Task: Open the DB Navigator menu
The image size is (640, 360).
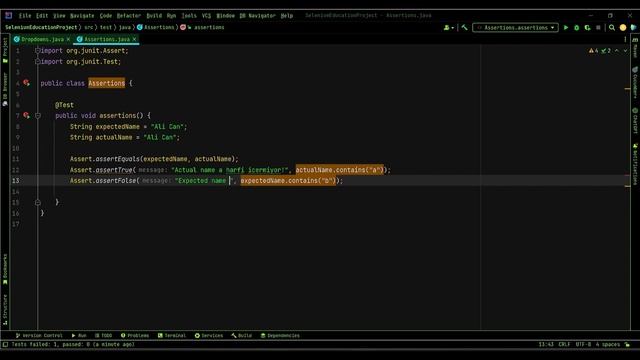Action: 257,16
